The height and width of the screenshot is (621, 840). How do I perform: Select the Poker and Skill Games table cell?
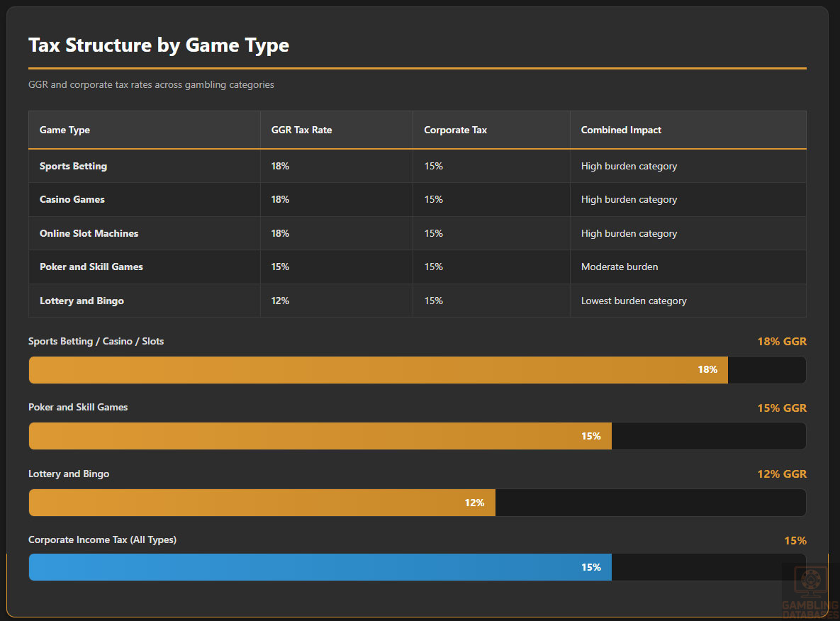tap(91, 267)
